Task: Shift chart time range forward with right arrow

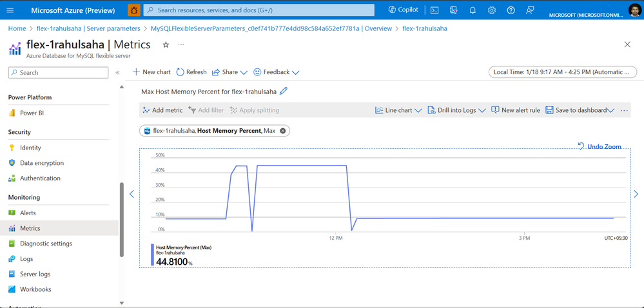Action: pos(636,194)
